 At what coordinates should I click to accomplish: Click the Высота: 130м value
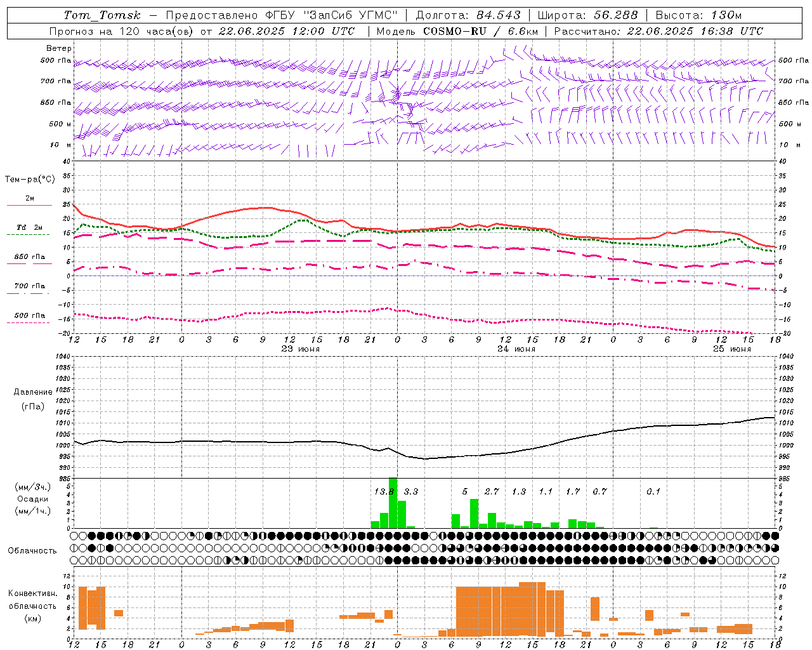click(x=698, y=15)
